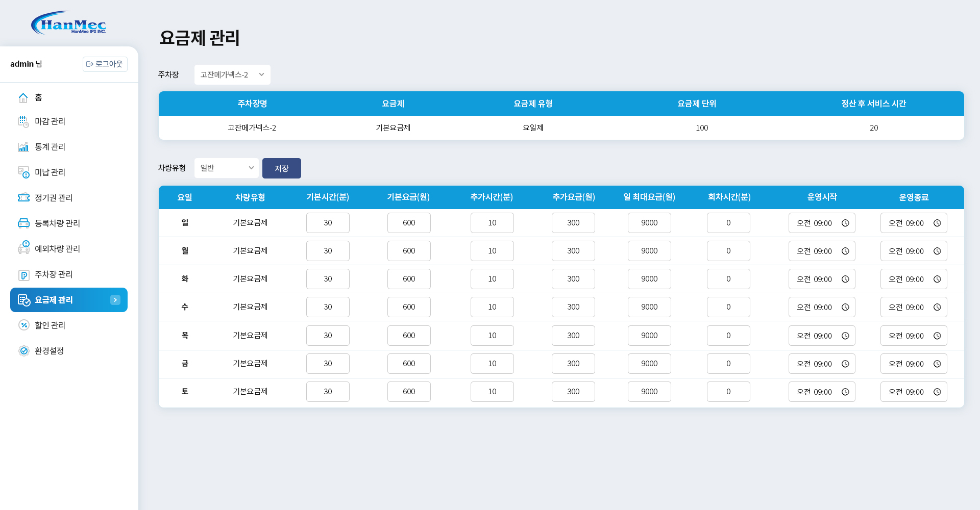Open clock picker for 토 운영시작
The image size is (980, 510).
pos(845,392)
